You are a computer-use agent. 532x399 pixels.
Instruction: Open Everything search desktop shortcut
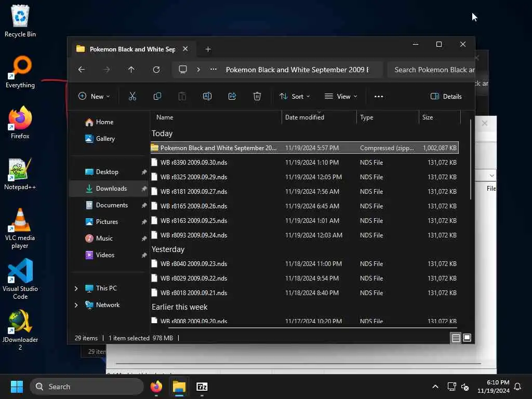20,72
